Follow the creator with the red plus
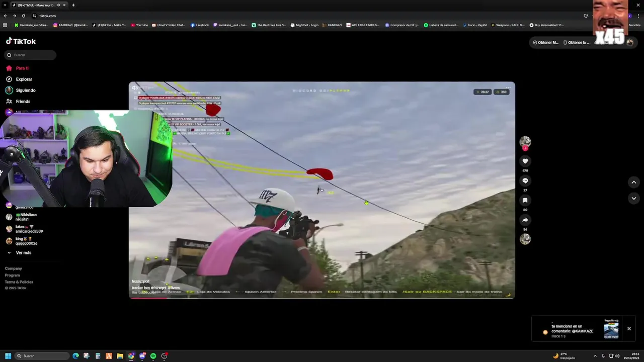 click(x=525, y=148)
